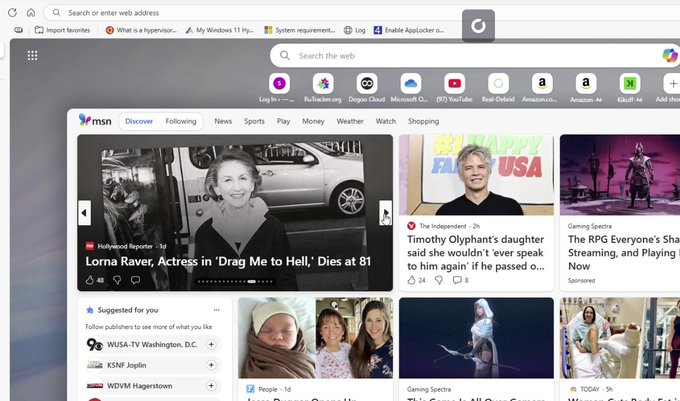Open the browser home page icon
Image resolution: width=680 pixels, height=401 pixels.
pos(31,13)
